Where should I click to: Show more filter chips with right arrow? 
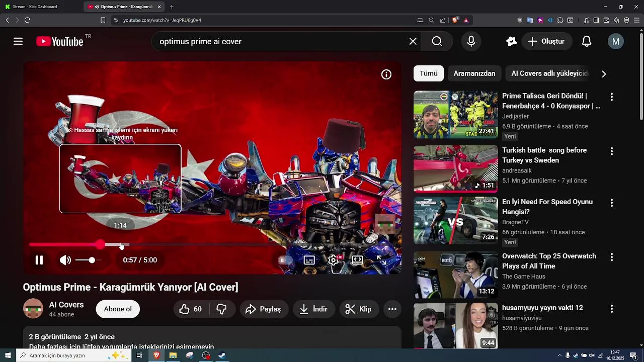[x=604, y=74]
